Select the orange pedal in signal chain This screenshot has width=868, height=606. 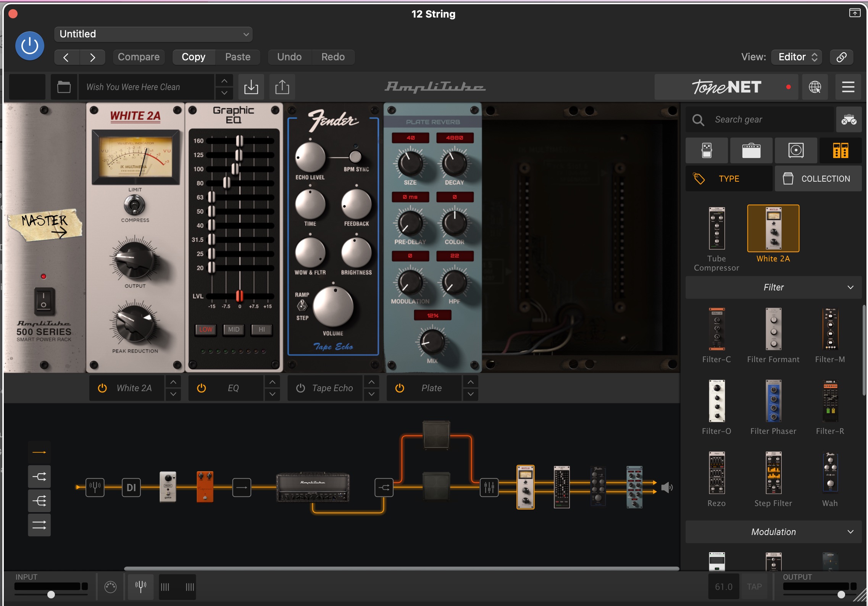click(x=205, y=487)
